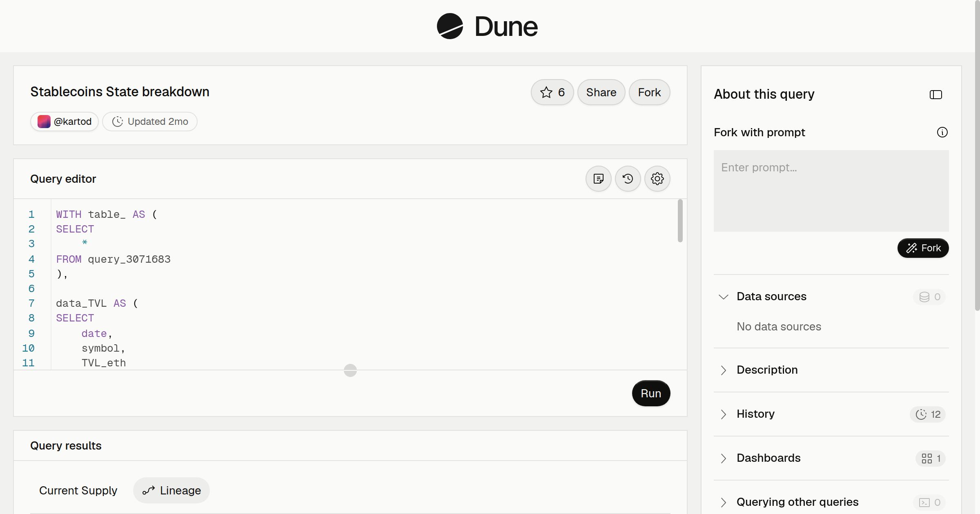The height and width of the screenshot is (514, 980).
Task: Click line number 7 in editor
Action: (31, 304)
